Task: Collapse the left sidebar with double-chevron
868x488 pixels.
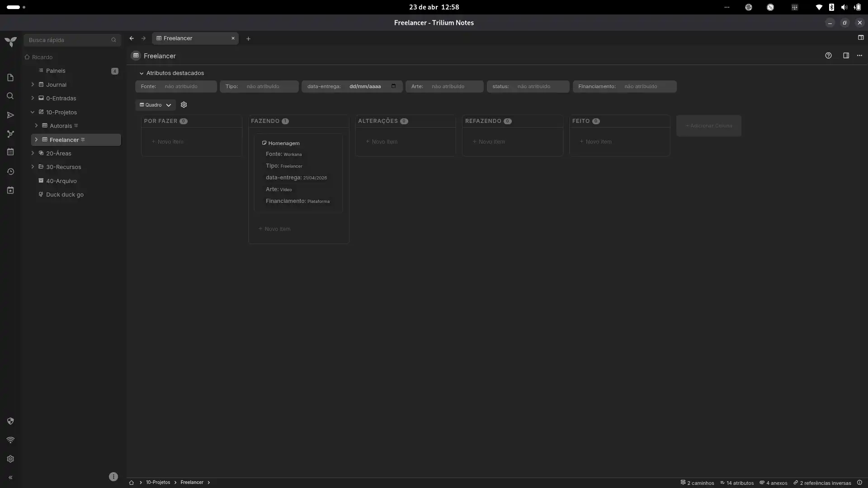Action: [10, 478]
